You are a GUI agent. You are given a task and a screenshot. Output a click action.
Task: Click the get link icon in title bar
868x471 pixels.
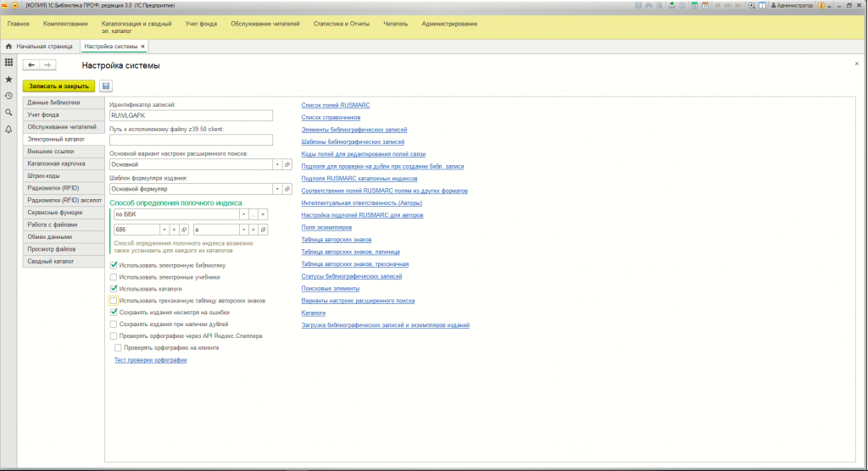pos(671,6)
